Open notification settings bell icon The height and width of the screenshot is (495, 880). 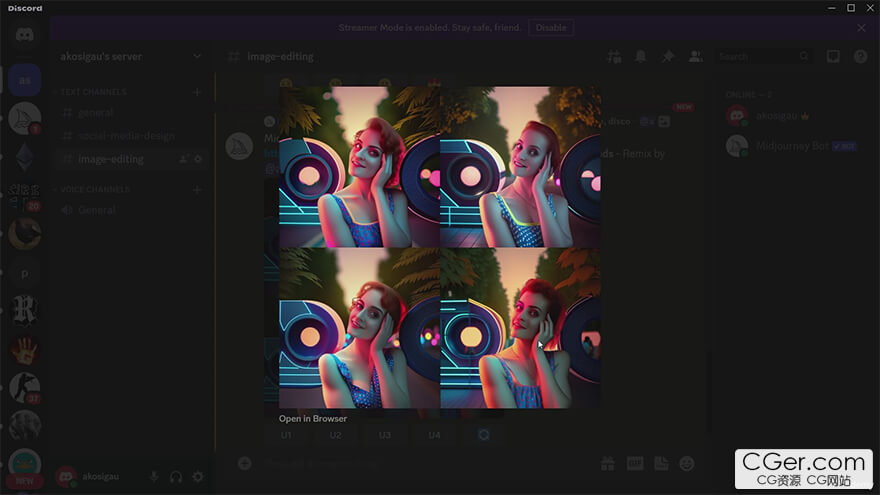640,56
